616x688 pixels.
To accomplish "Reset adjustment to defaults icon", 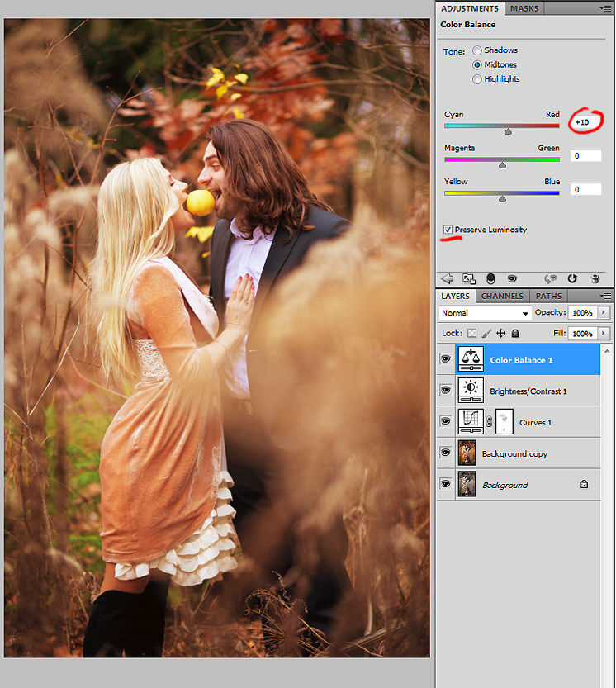I will [572, 278].
